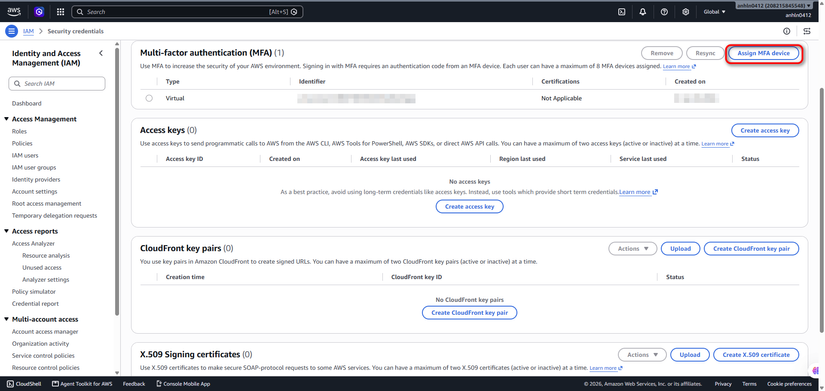Open the info panel icon
Screen dimensions: 825x391
coord(787,31)
